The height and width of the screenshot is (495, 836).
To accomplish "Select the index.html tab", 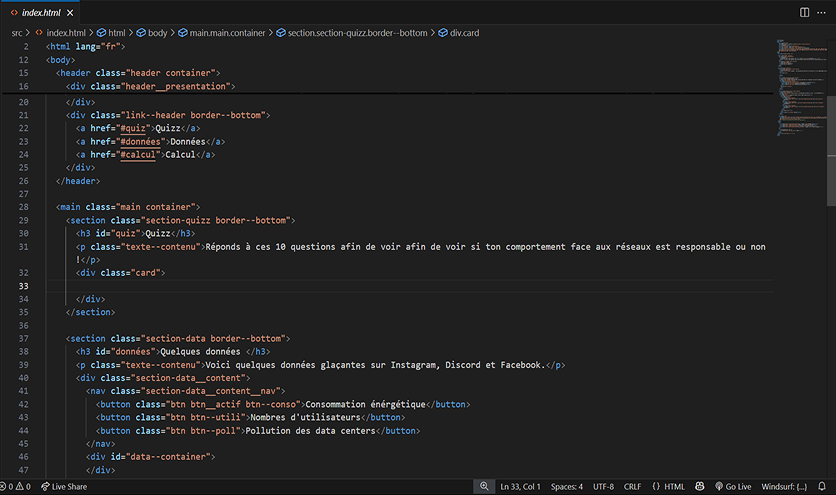I will tap(41, 12).
